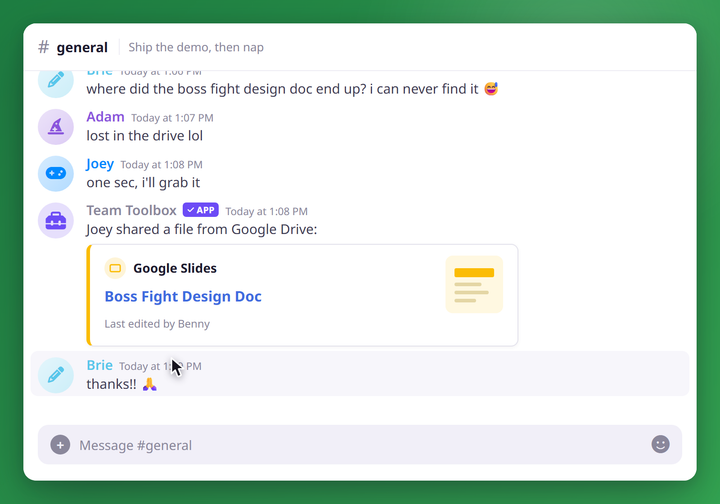Click the Brie username above thanks message
Image resolution: width=720 pixels, height=504 pixels.
pyautogui.click(x=100, y=365)
